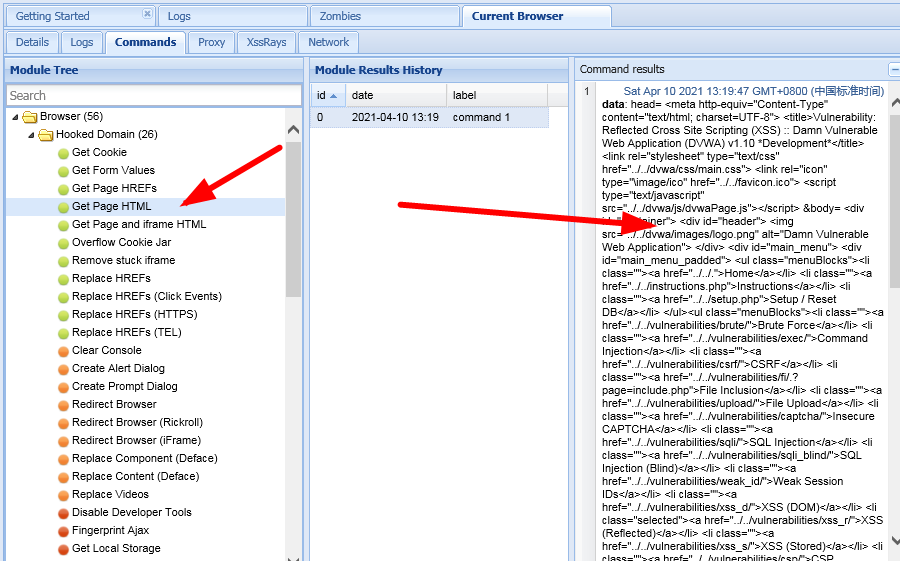900x561 pixels.
Task: Select Replace Component (Deface) module
Action: [145, 458]
